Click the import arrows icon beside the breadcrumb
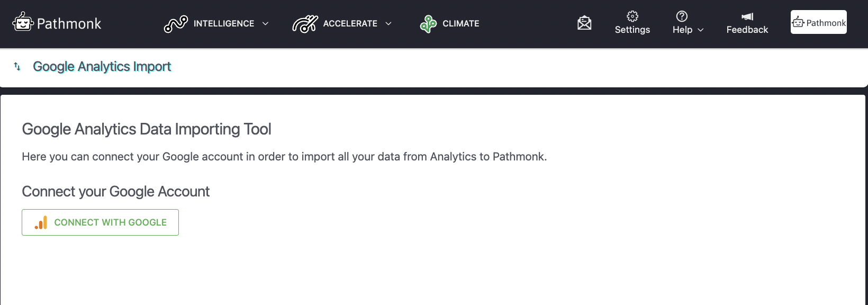This screenshot has height=305, width=868. [17, 67]
